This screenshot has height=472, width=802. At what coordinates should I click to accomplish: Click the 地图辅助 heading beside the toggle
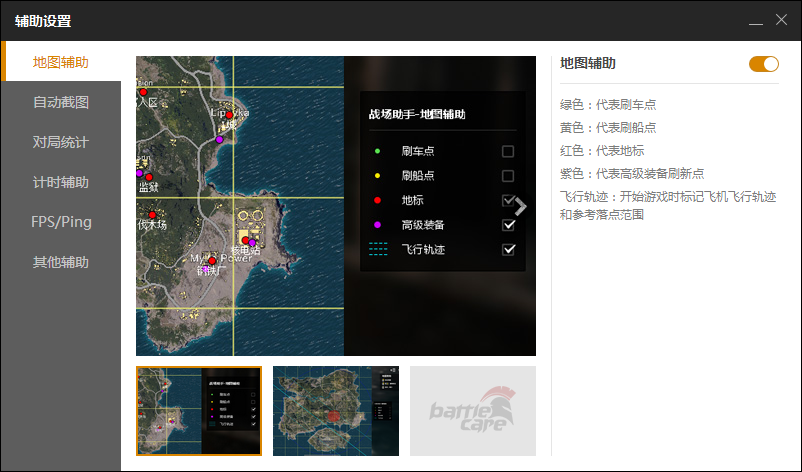(x=588, y=63)
